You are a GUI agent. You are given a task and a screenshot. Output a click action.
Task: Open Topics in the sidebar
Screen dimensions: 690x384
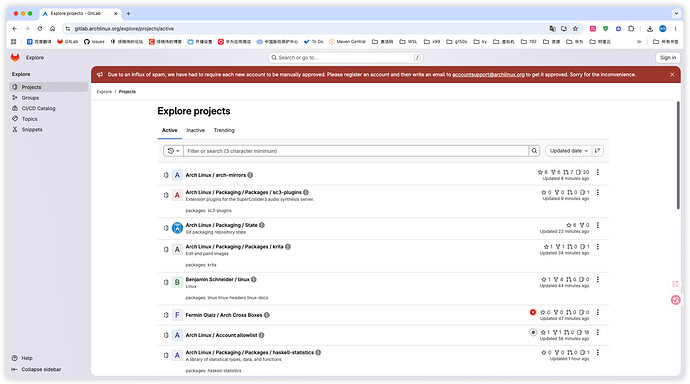coord(48,119)
